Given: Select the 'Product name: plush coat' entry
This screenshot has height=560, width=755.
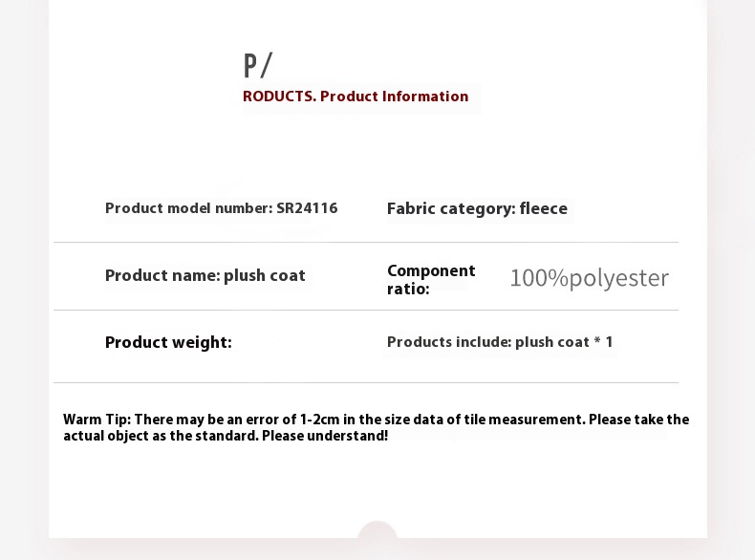Looking at the screenshot, I should [205, 275].
